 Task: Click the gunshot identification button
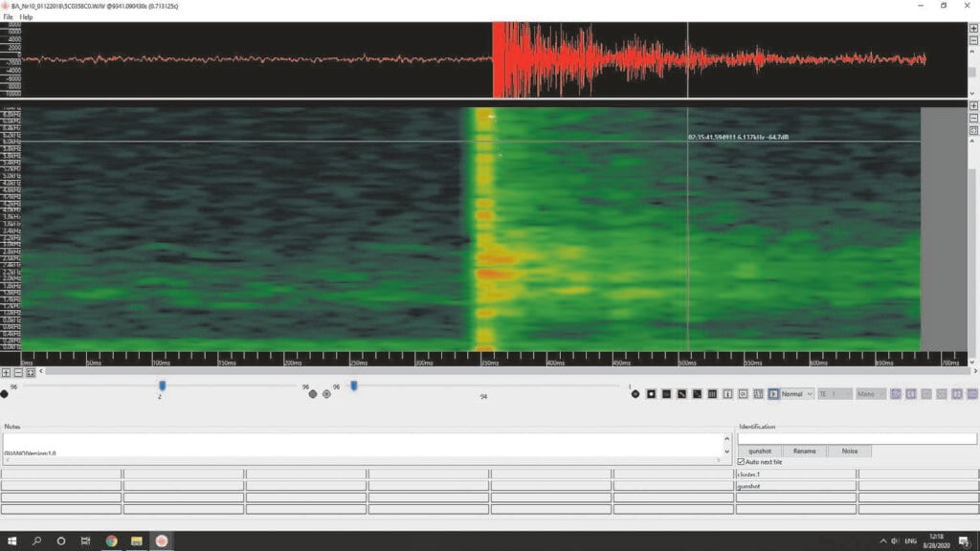[760, 451]
